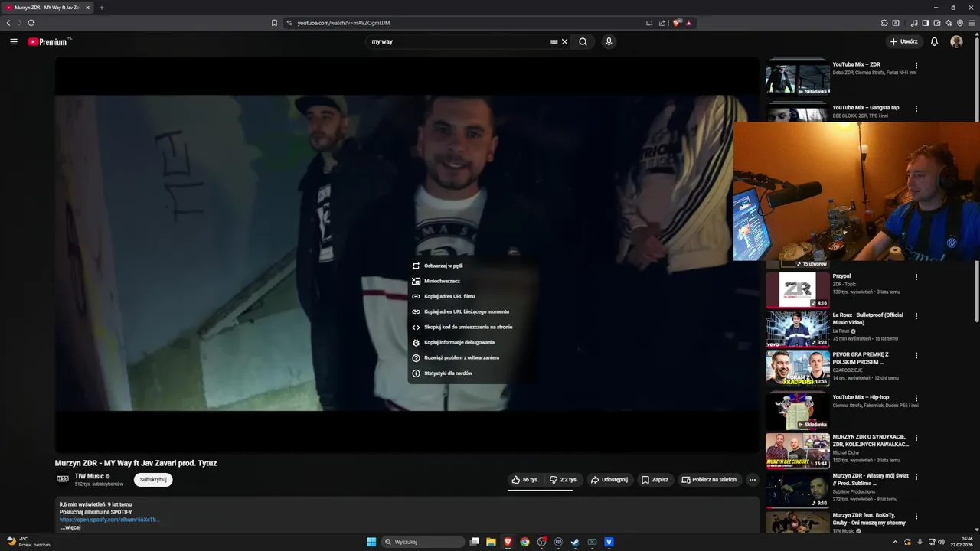Open Statystyki dla nerdów

point(472,373)
